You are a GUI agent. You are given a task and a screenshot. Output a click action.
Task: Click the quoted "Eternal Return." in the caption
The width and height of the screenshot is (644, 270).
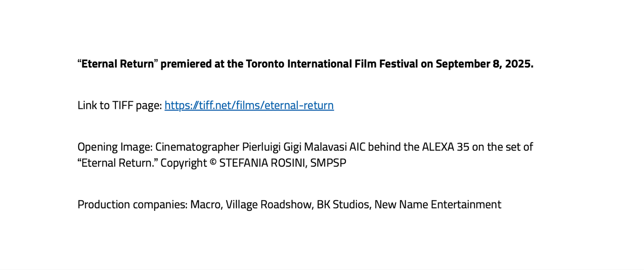tap(117, 163)
